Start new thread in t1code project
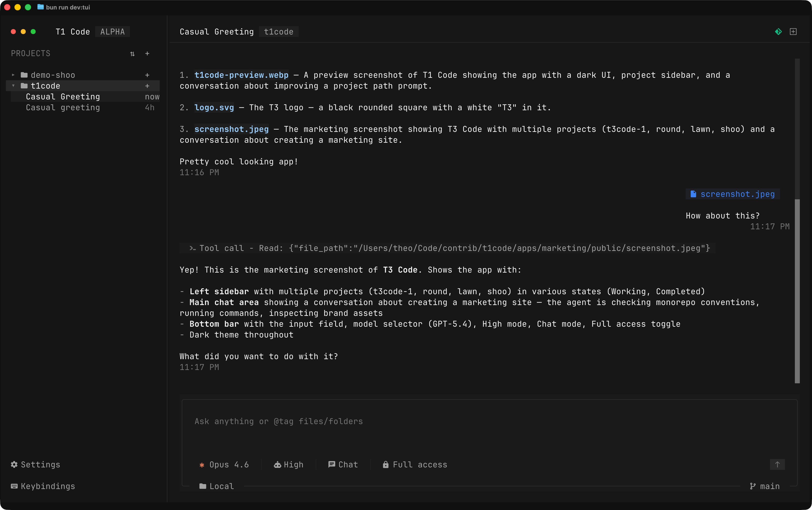 click(147, 86)
